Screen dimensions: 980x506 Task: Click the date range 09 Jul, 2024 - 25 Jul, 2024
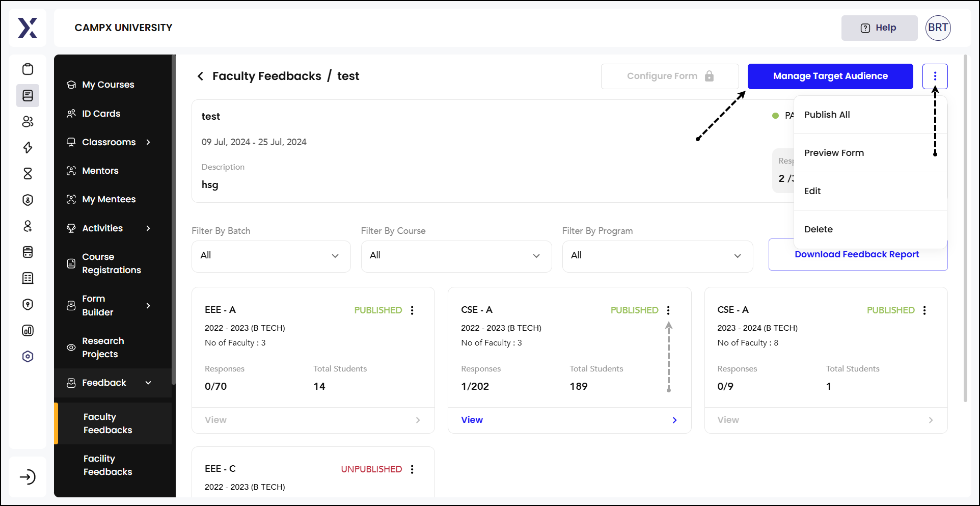254,142
